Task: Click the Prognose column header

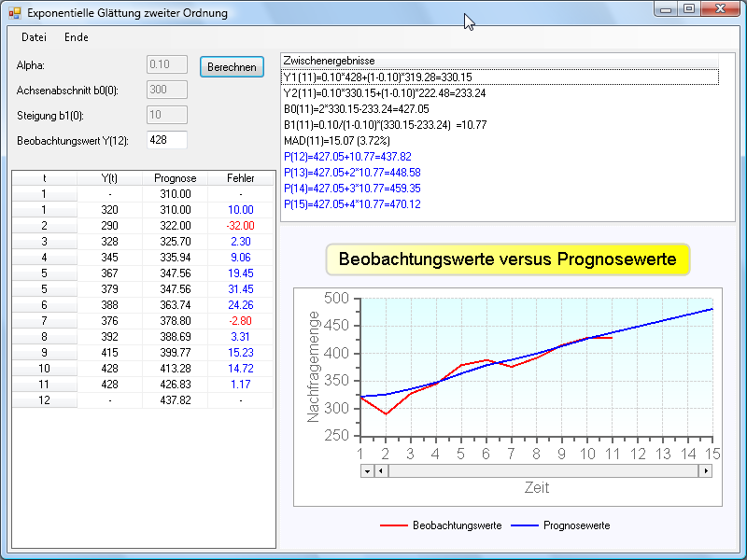Action: (175, 178)
